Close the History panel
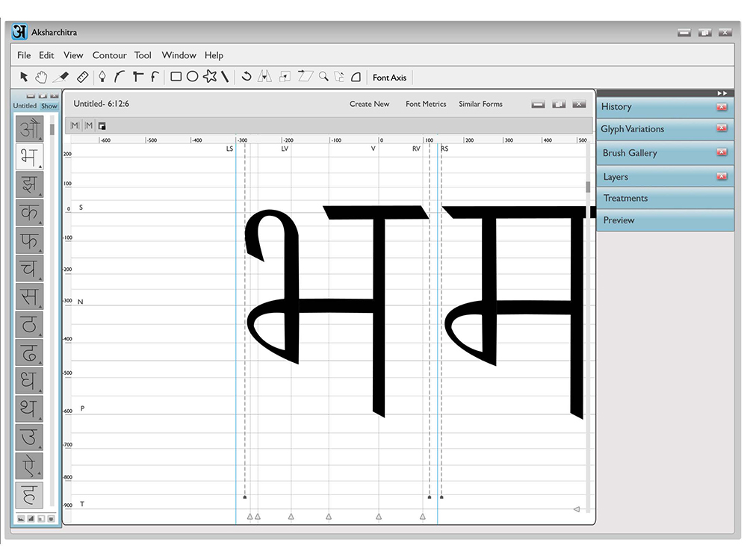Screen dimensions: 747x560 pyautogui.click(x=722, y=107)
